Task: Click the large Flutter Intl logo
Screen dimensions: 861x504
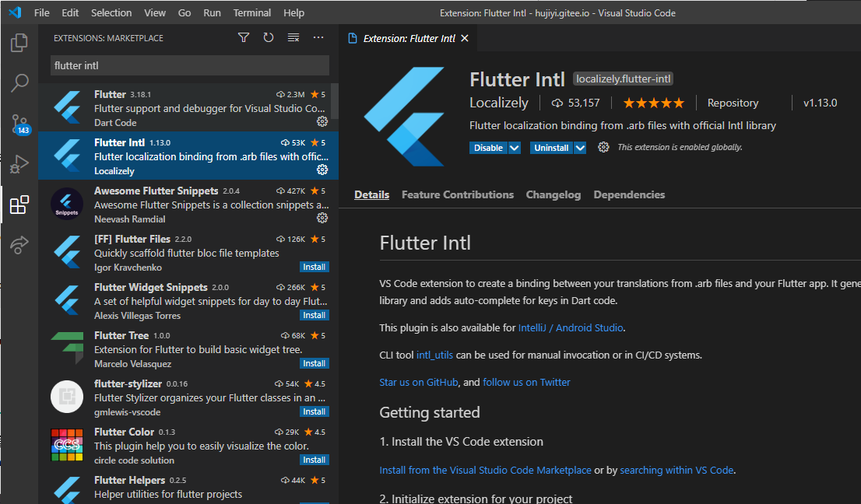Action: 403,116
